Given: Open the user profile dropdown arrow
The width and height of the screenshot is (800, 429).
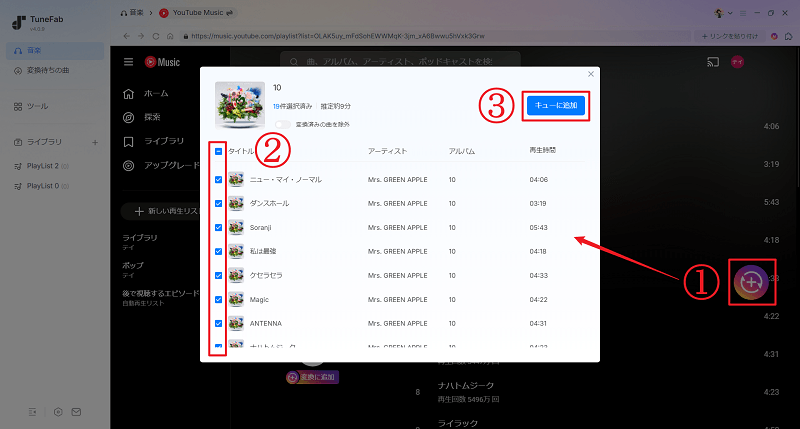Looking at the screenshot, I should click(x=730, y=13).
